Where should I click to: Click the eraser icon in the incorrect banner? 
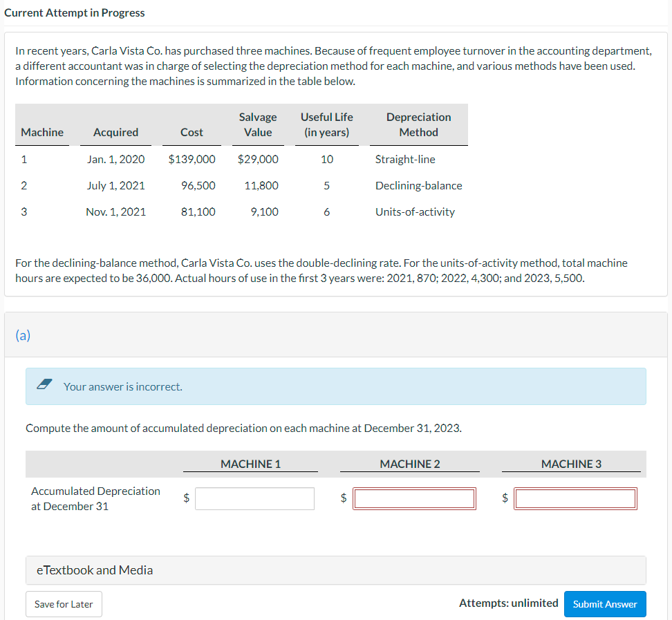tap(44, 384)
